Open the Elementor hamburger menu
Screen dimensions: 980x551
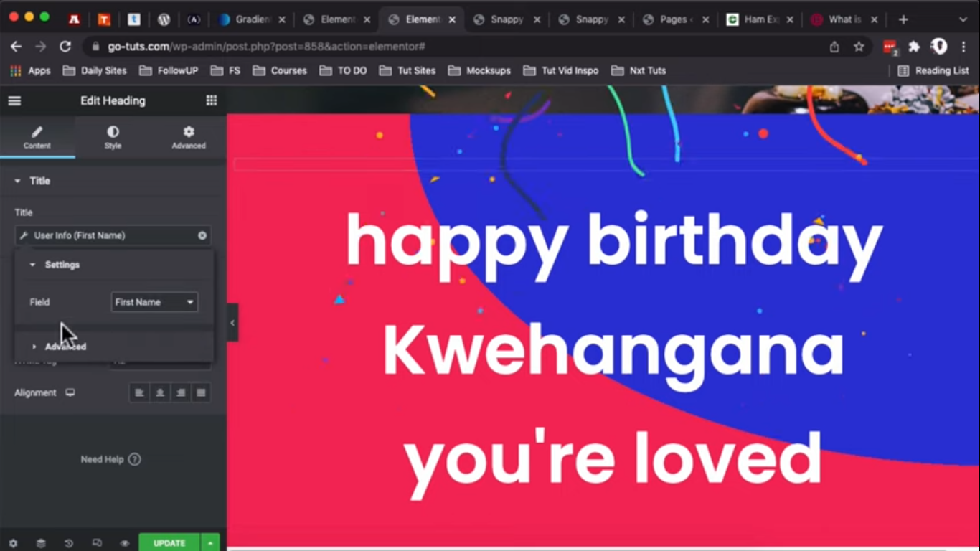click(14, 101)
